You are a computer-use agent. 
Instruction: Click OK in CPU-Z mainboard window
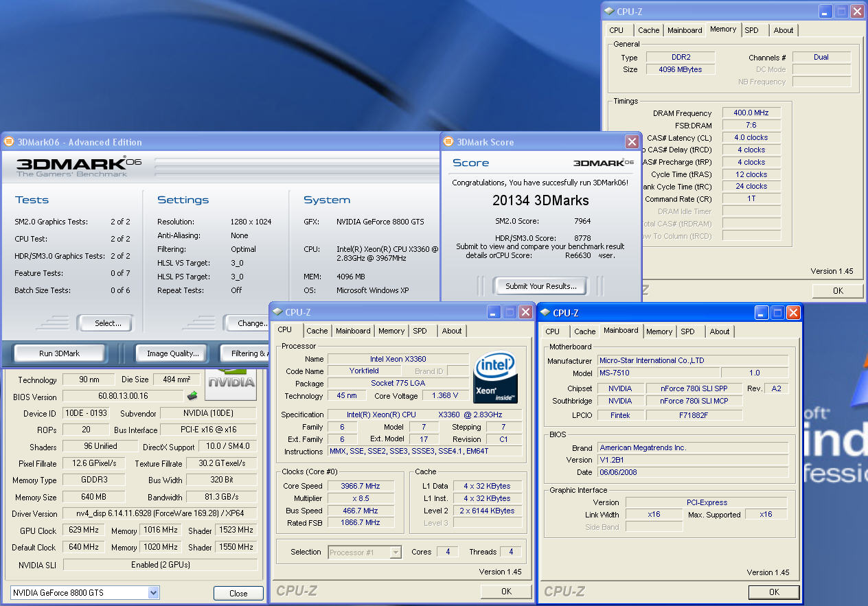point(774,592)
